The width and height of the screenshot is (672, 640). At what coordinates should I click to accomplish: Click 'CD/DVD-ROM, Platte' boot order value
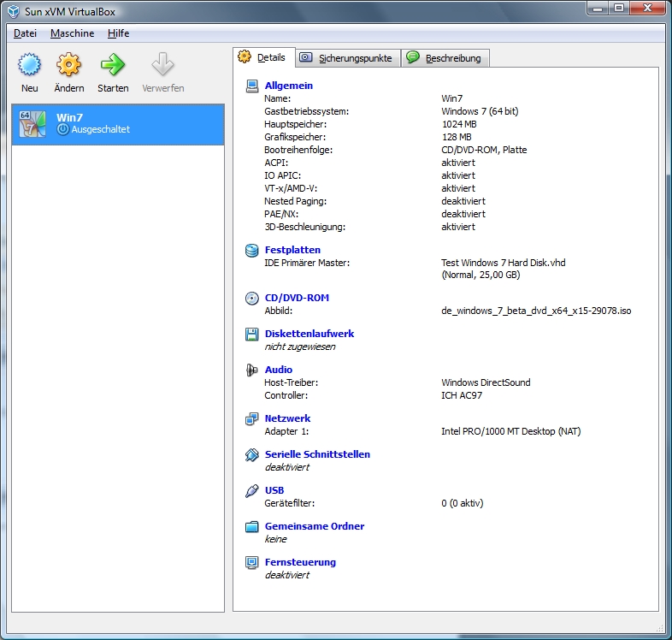(484, 150)
